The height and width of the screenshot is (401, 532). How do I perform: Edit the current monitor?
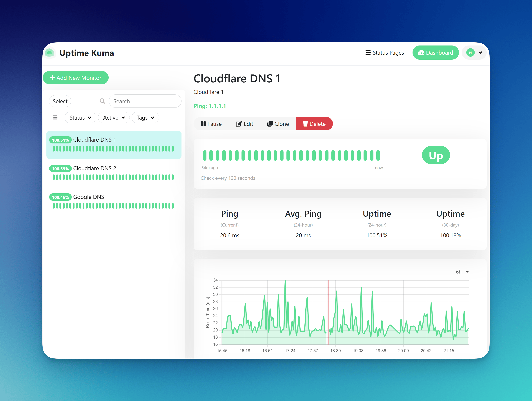click(x=244, y=124)
